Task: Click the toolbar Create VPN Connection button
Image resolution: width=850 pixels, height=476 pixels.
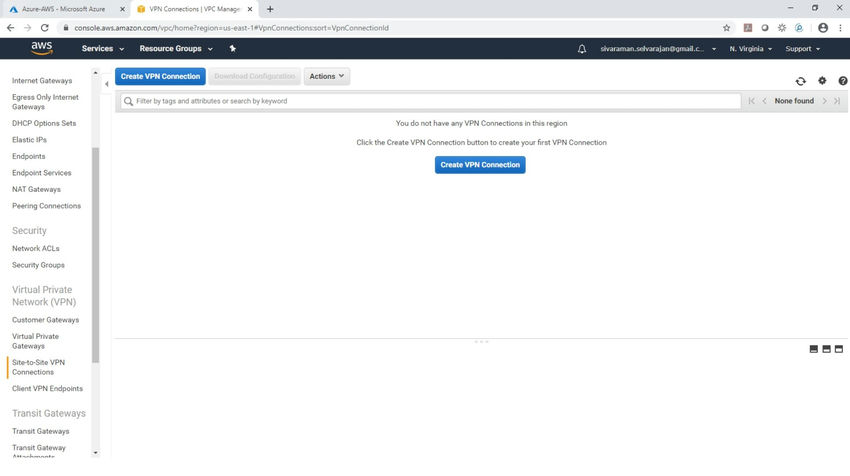Action: 160,76
